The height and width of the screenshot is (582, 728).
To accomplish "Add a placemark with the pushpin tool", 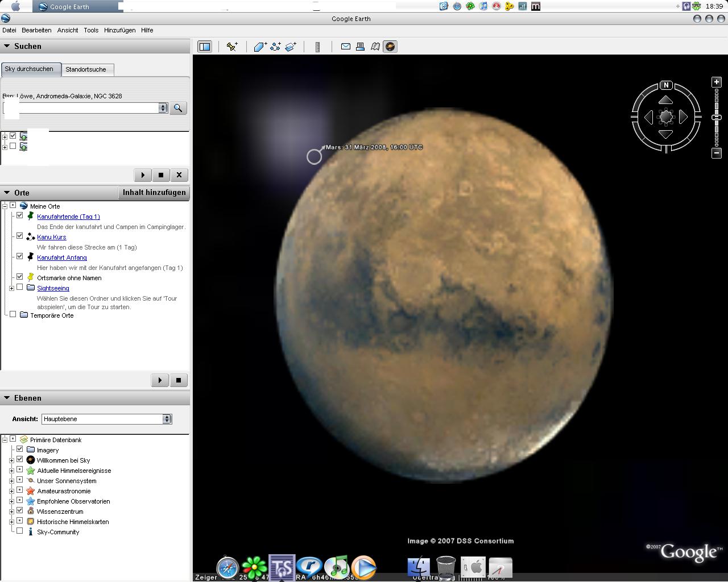I will [232, 47].
